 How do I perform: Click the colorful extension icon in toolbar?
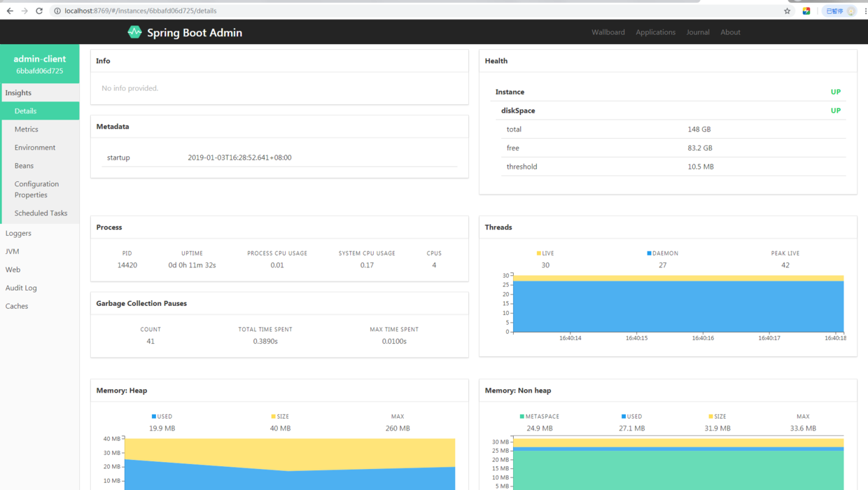point(806,11)
